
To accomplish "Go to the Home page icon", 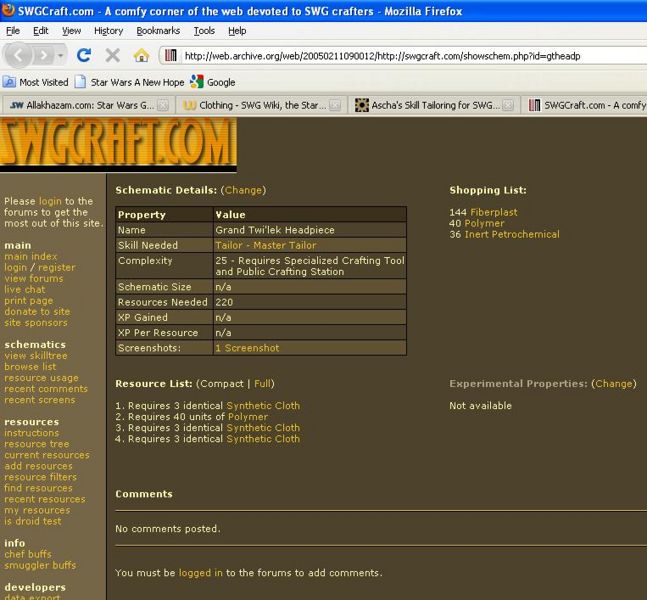I will pos(141,55).
